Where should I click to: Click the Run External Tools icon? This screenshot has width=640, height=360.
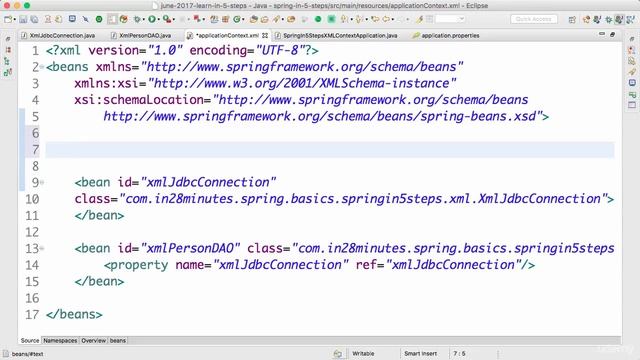[x=167, y=19]
